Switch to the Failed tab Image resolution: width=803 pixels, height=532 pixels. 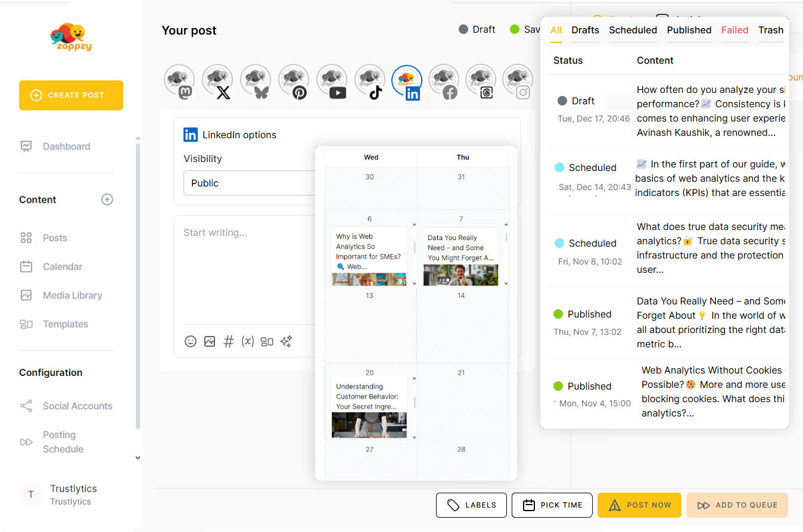[x=734, y=30]
